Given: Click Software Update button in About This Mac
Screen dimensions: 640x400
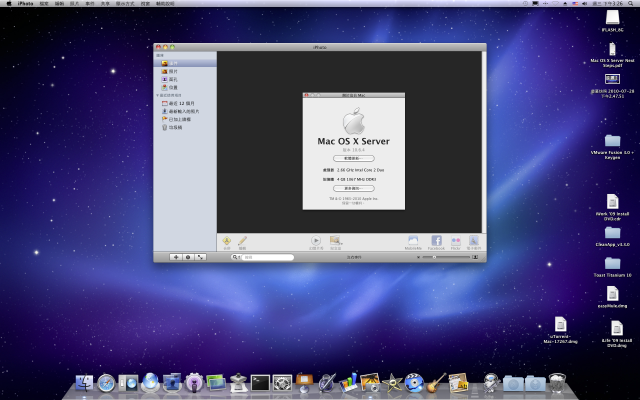Looking at the screenshot, I should 353,158.
